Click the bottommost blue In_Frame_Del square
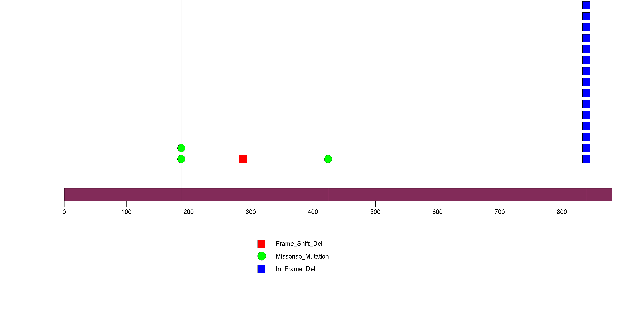This screenshot has height=322, width=644. coord(586,159)
